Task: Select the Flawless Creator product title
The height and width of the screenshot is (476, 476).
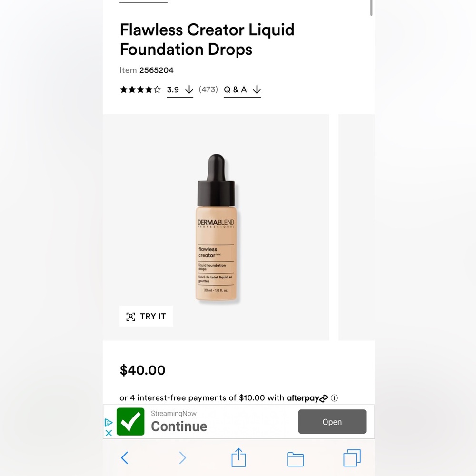Action: pos(207,39)
